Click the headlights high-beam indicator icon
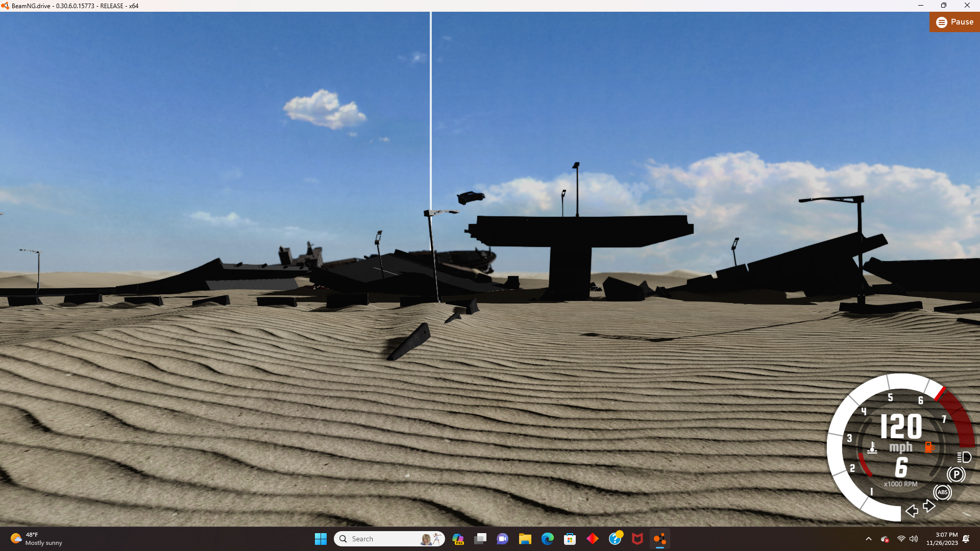The width and height of the screenshot is (980, 551). 964,457
